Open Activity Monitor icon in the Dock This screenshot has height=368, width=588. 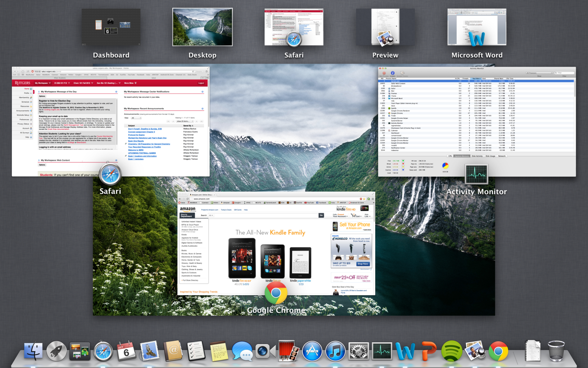pos(382,351)
